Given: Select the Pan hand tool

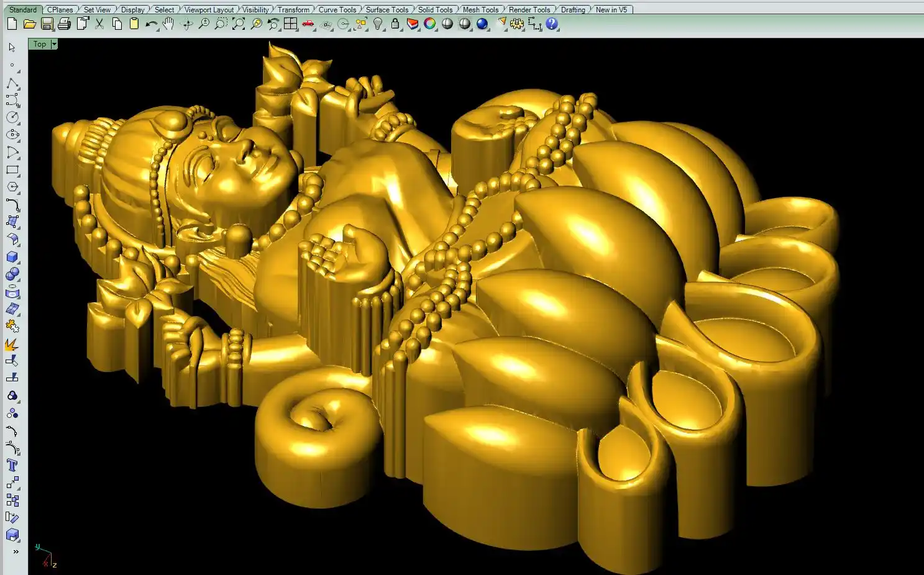Looking at the screenshot, I should click(168, 24).
